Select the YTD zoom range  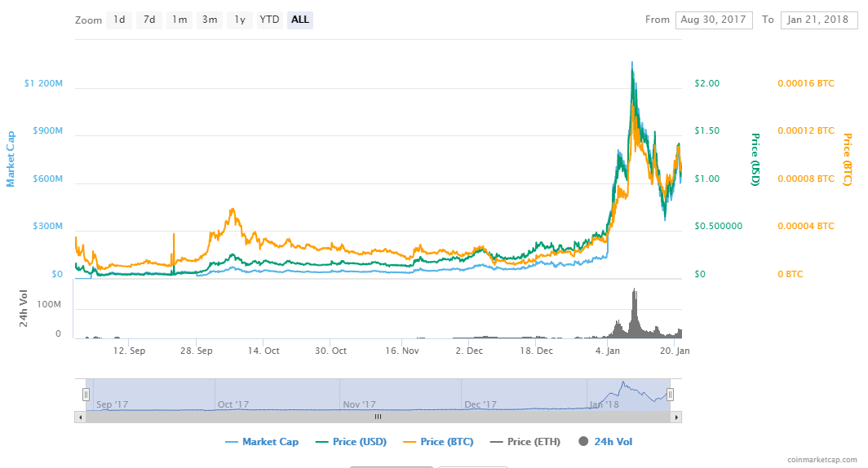pos(269,20)
